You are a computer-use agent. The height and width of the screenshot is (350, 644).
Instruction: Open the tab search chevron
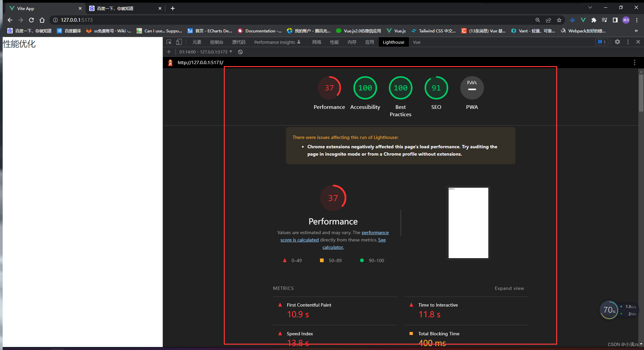[590, 7]
